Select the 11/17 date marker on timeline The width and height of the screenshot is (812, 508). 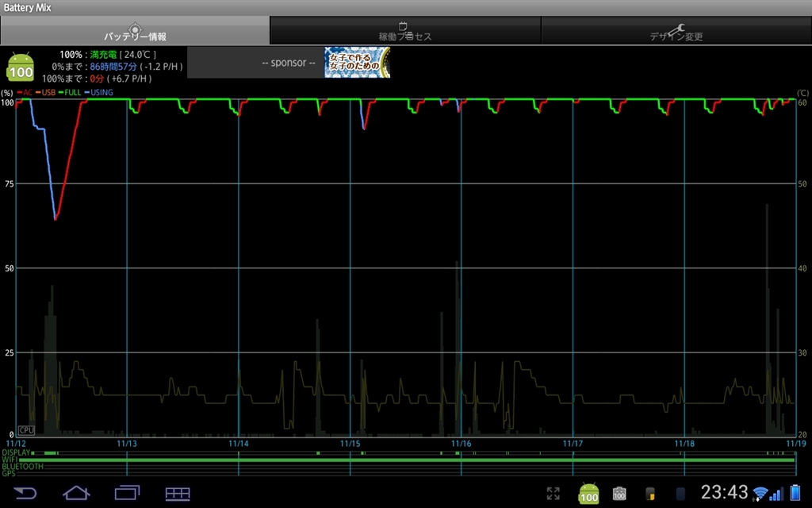(x=573, y=444)
